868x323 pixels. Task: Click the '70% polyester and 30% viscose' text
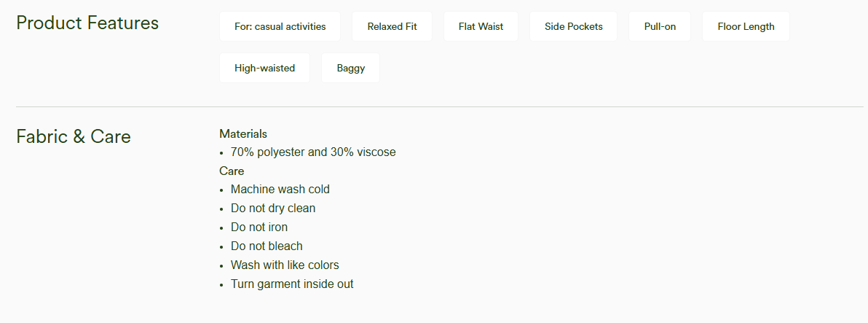coord(313,152)
